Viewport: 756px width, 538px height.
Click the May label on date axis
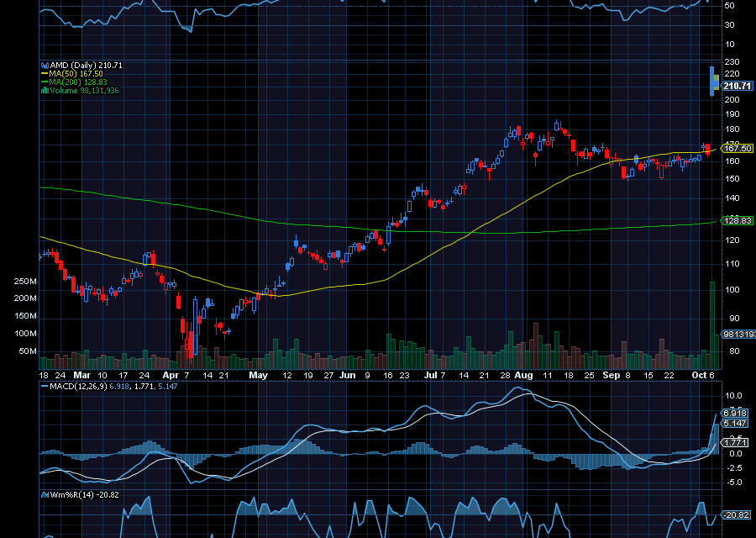(259, 375)
